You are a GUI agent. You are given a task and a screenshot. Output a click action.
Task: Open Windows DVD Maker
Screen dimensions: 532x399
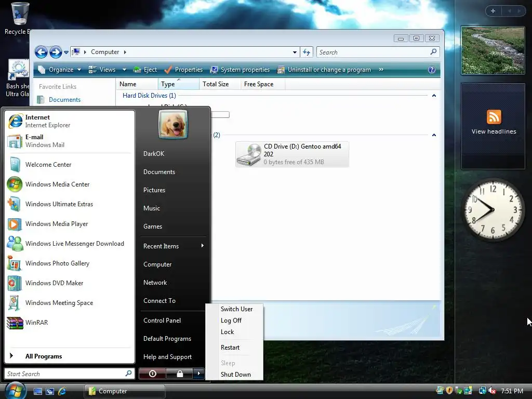click(70, 283)
